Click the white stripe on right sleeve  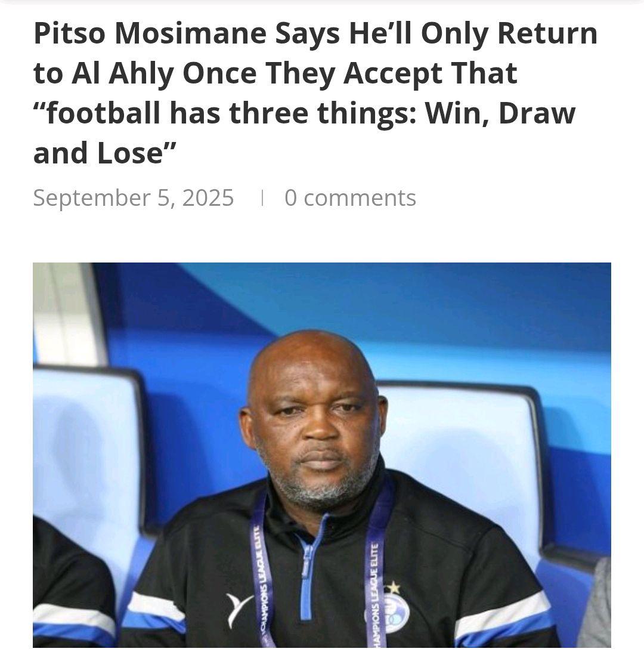pyautogui.click(x=501, y=614)
